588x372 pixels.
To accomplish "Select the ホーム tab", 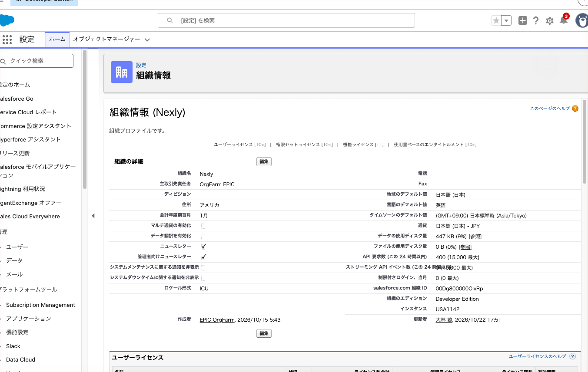I will pyautogui.click(x=57, y=40).
